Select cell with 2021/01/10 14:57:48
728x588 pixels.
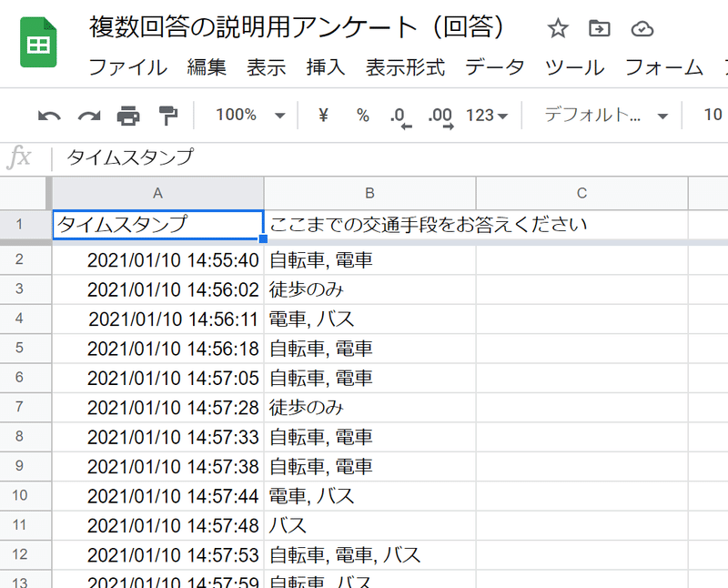pos(157,525)
